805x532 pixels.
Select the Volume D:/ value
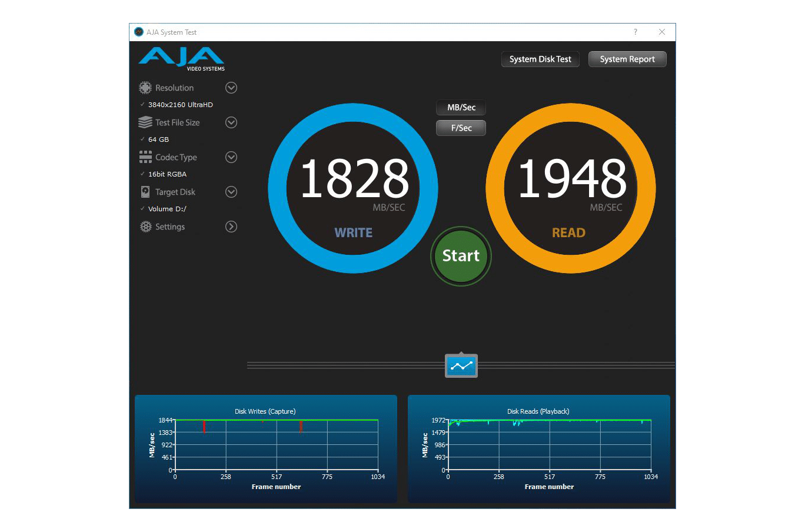pyautogui.click(x=167, y=209)
